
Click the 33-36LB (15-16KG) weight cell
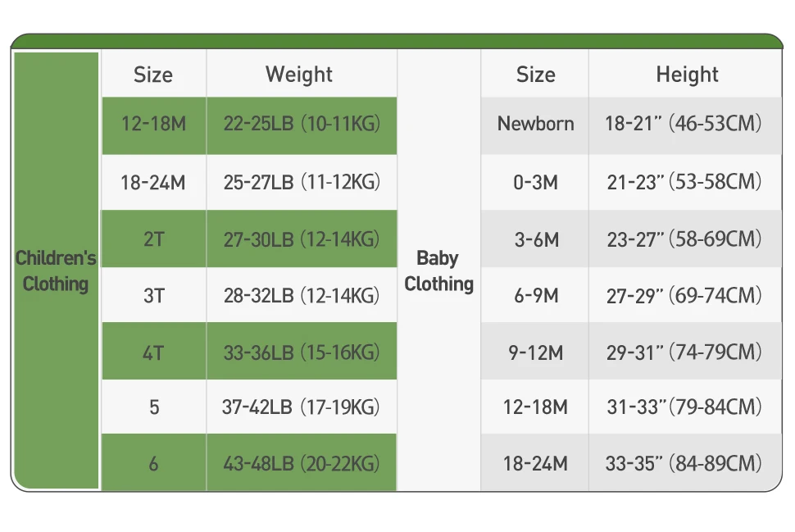point(302,352)
